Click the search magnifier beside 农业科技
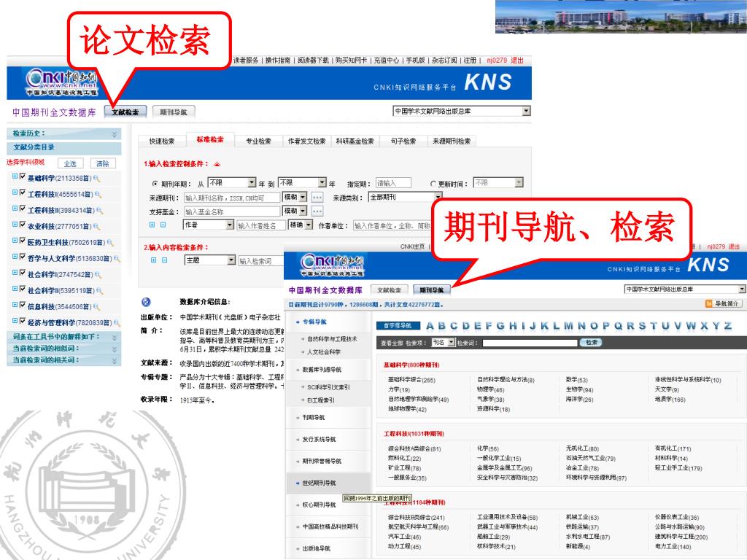 pyautogui.click(x=96, y=227)
